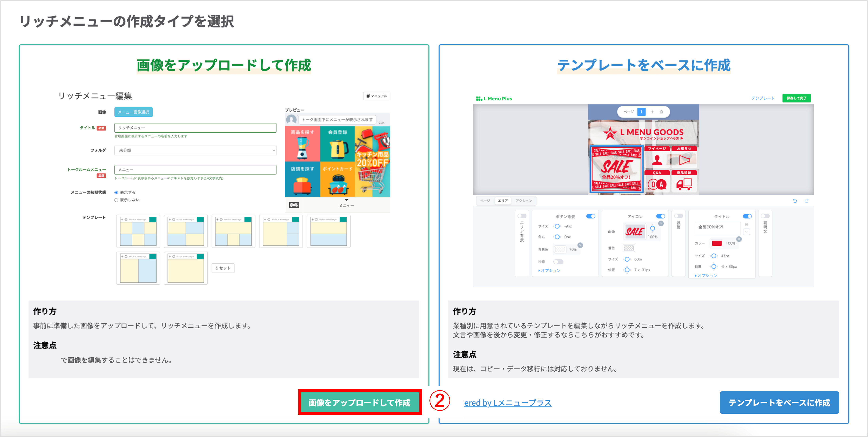Click the Q&A speech bubble tile
Screen dimensions: 868x437
[x=657, y=182]
